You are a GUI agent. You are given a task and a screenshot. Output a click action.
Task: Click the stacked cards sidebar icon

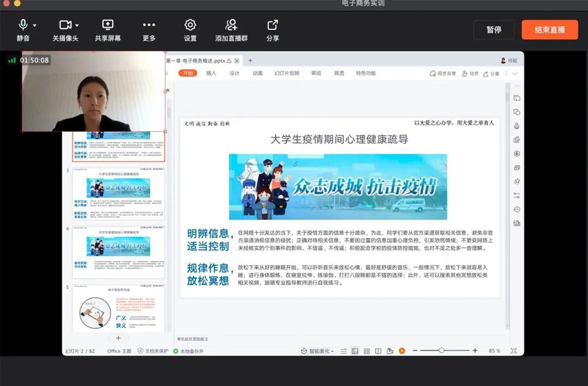pyautogui.click(x=517, y=167)
